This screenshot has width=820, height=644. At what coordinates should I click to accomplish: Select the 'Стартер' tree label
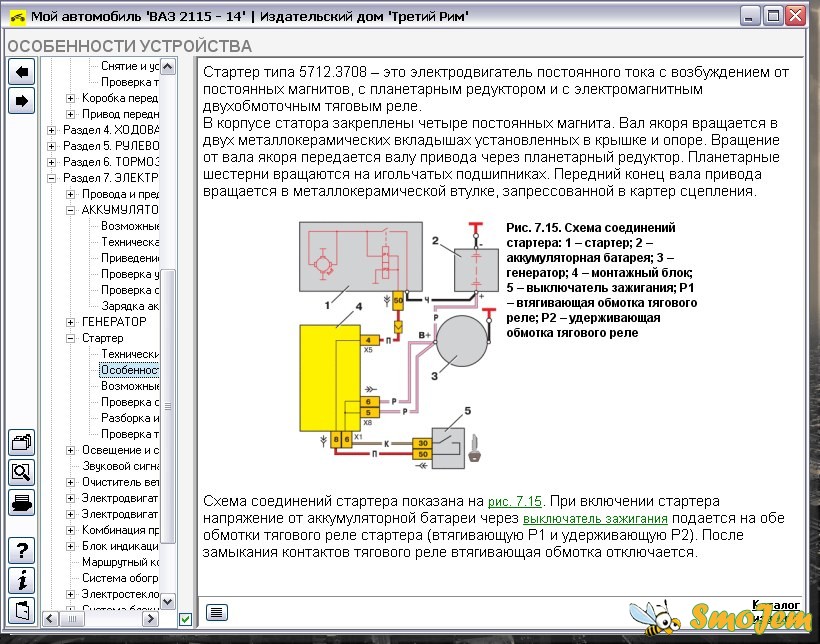click(x=102, y=338)
